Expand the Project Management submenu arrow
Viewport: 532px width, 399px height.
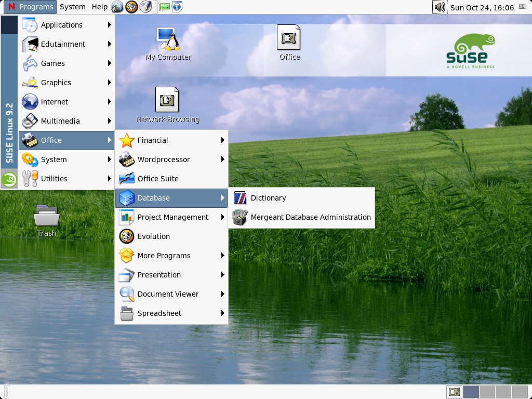[x=222, y=217]
